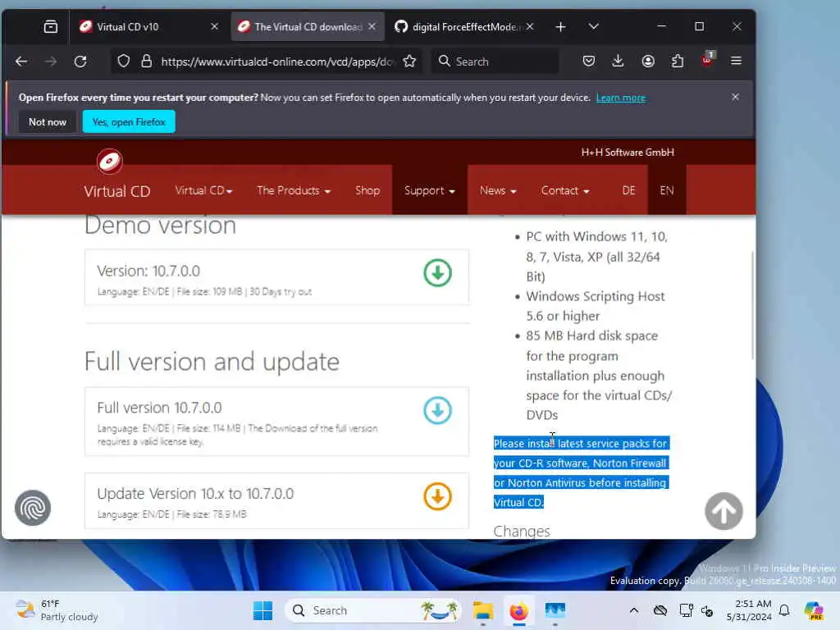The height and width of the screenshot is (630, 840).
Task: Download Update Version 10.x via orange arrow
Action: click(x=438, y=496)
